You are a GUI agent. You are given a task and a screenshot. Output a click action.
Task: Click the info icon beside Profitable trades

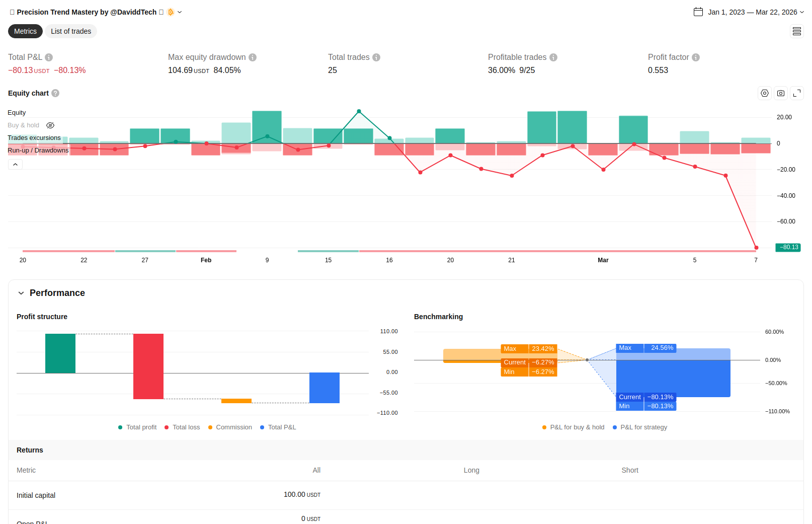click(x=553, y=57)
